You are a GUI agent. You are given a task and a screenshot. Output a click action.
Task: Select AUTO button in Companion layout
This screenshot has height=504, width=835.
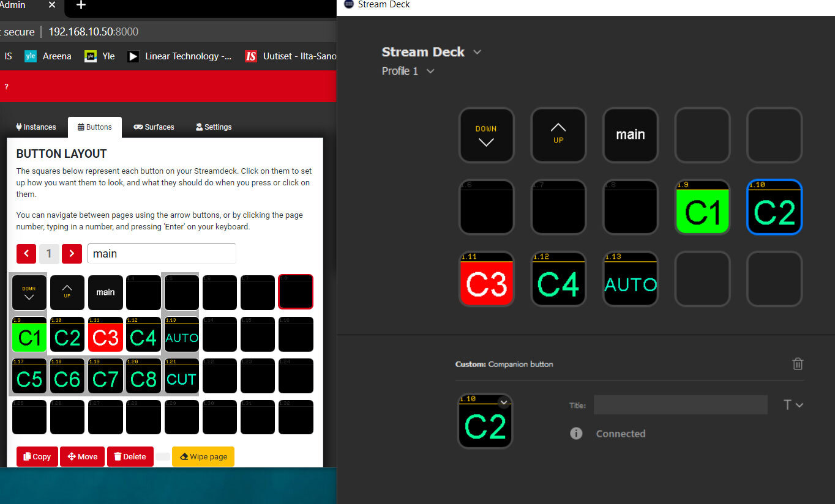click(182, 334)
